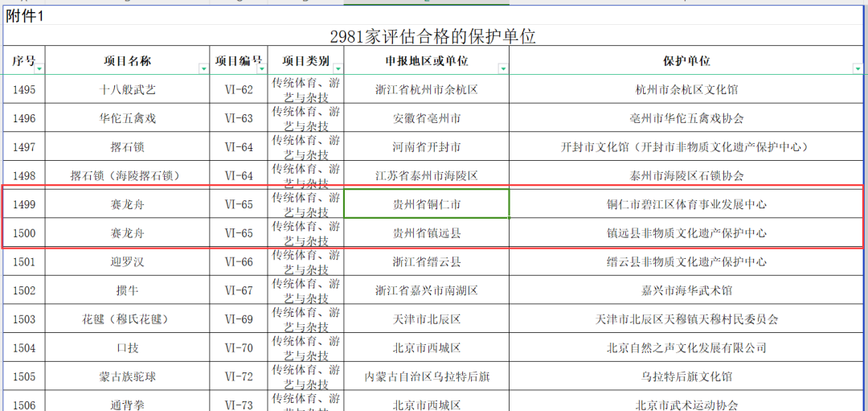This screenshot has height=411, width=868.
Task: Select the 赛龙舟 cell in row 1499
Action: pyautogui.click(x=127, y=204)
